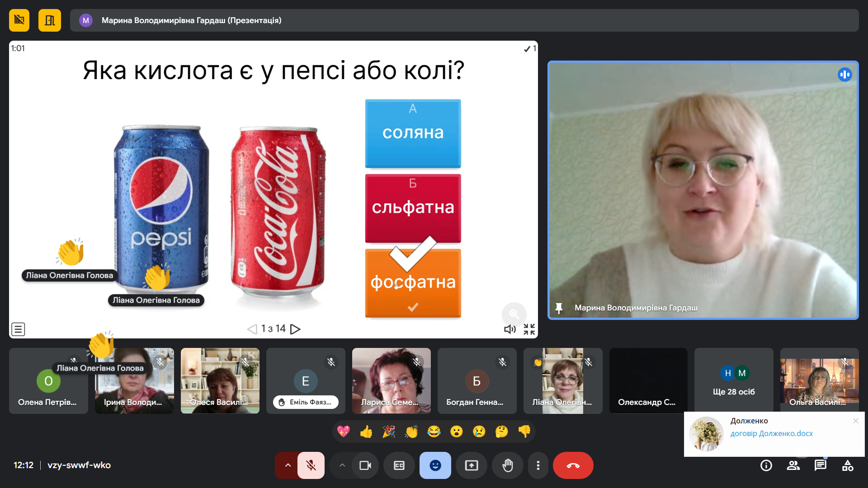Toggle closed captions

(x=399, y=465)
